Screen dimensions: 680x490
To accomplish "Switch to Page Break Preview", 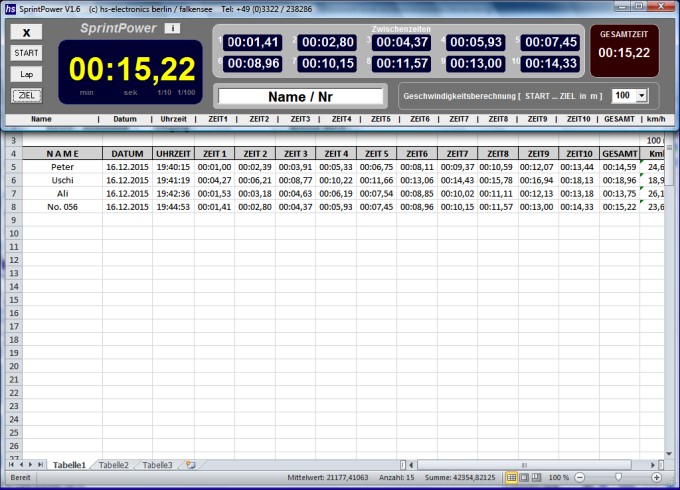I will click(535, 478).
